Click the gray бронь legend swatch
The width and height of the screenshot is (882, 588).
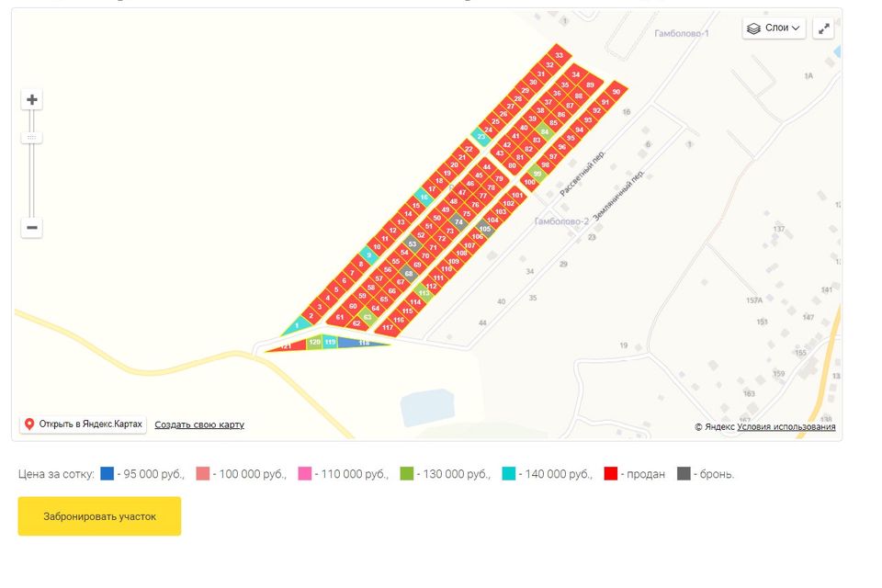pyautogui.click(x=684, y=474)
